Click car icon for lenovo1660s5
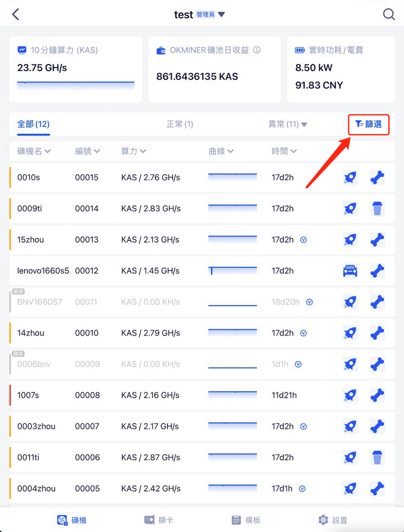Image resolution: width=404 pixels, height=532 pixels. 350,271
